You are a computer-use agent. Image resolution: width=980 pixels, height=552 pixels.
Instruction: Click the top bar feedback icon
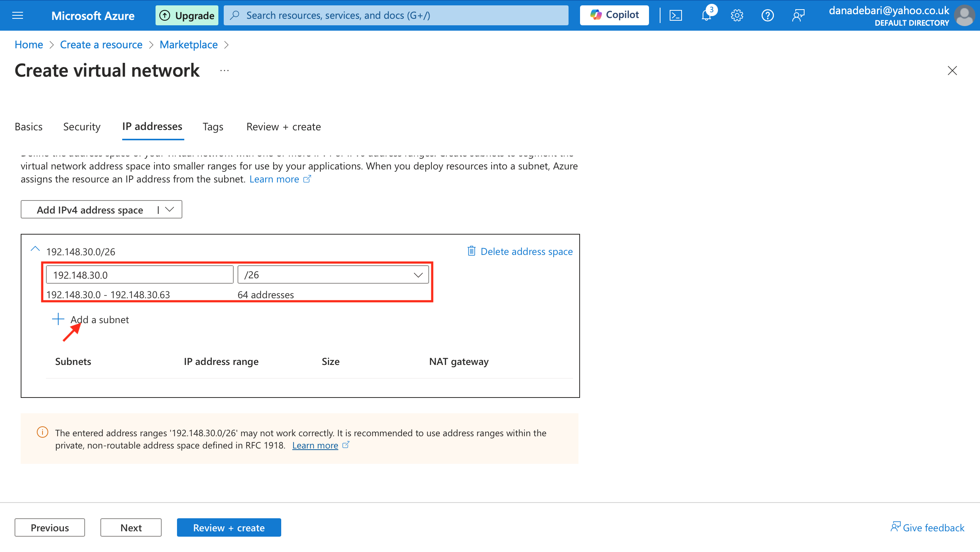point(798,15)
